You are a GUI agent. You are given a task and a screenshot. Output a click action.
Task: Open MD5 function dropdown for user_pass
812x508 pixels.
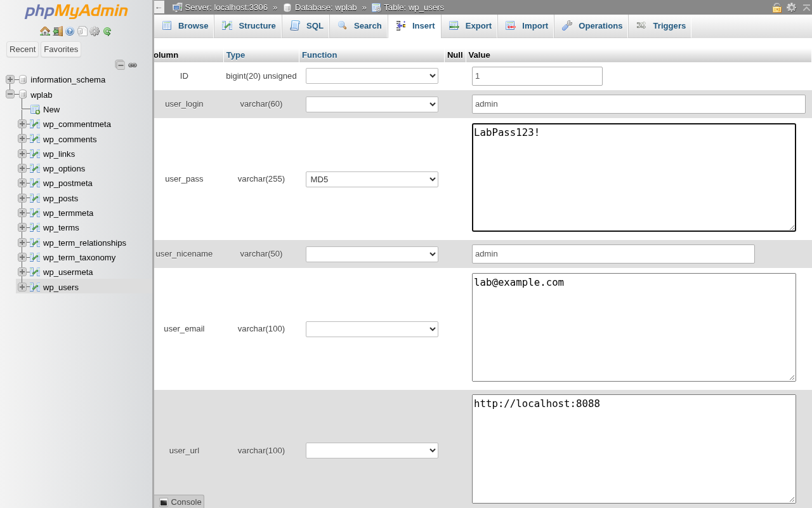pos(372,179)
